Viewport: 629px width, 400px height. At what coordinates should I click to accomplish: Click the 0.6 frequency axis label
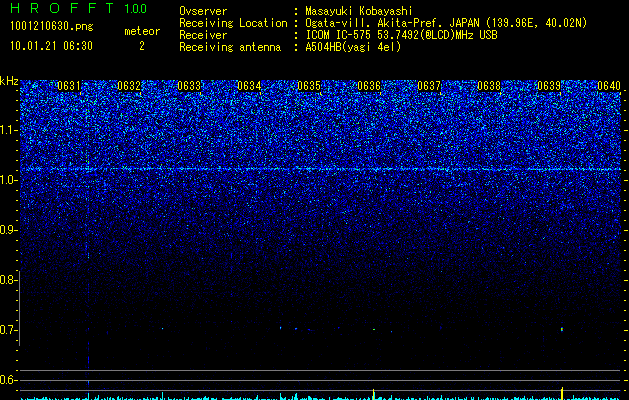click(x=8, y=380)
